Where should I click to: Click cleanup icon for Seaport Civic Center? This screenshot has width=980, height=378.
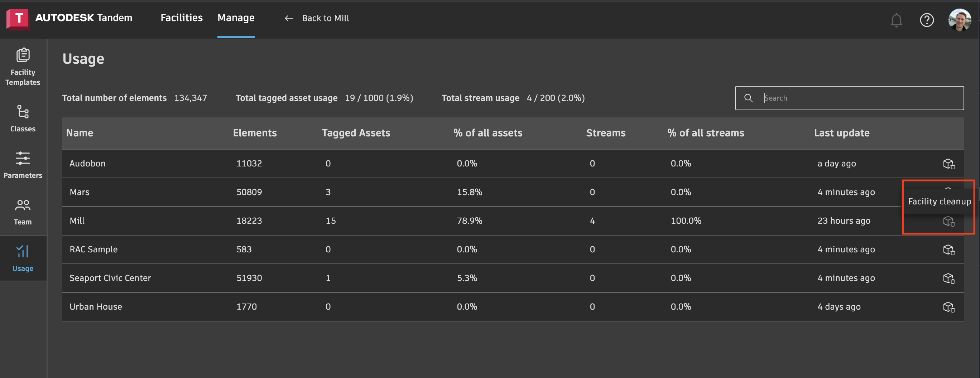tap(948, 278)
